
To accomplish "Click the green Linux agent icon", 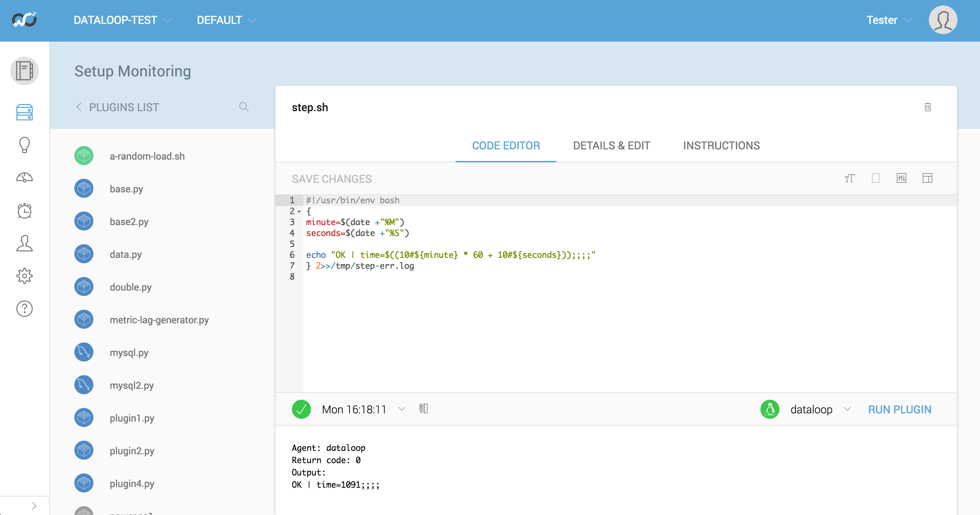I will click(x=770, y=409).
